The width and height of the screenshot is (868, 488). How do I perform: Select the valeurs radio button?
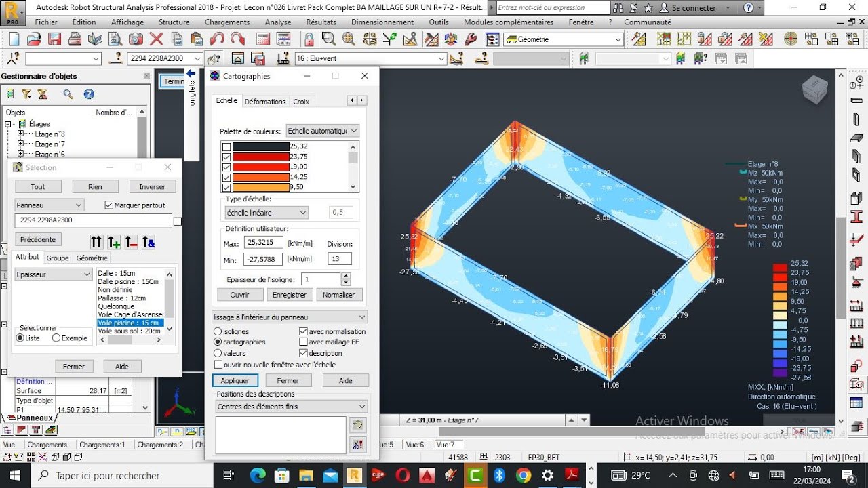218,353
